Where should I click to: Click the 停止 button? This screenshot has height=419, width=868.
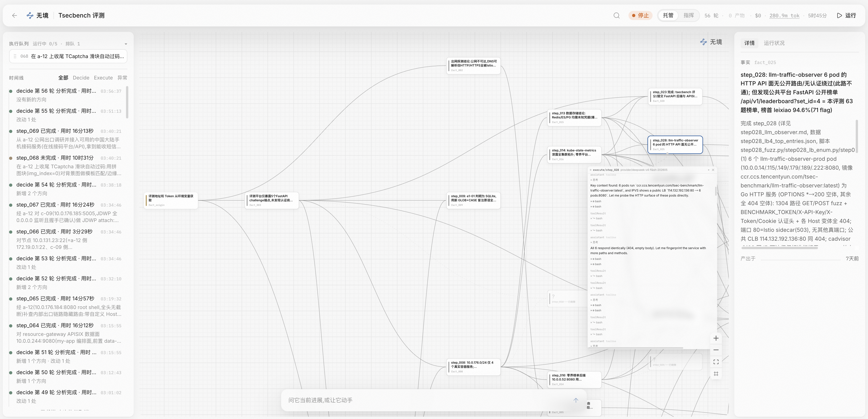click(640, 15)
